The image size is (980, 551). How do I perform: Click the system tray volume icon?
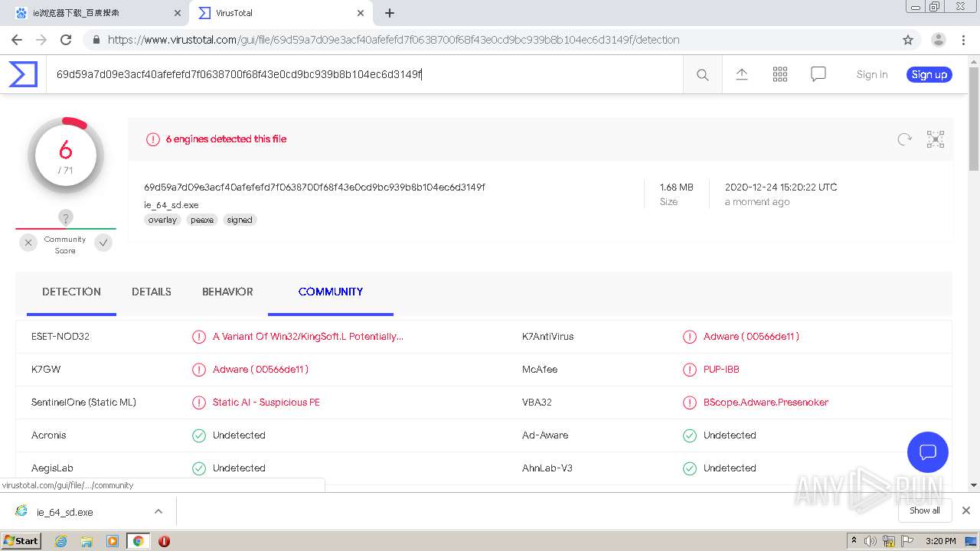pyautogui.click(x=871, y=541)
